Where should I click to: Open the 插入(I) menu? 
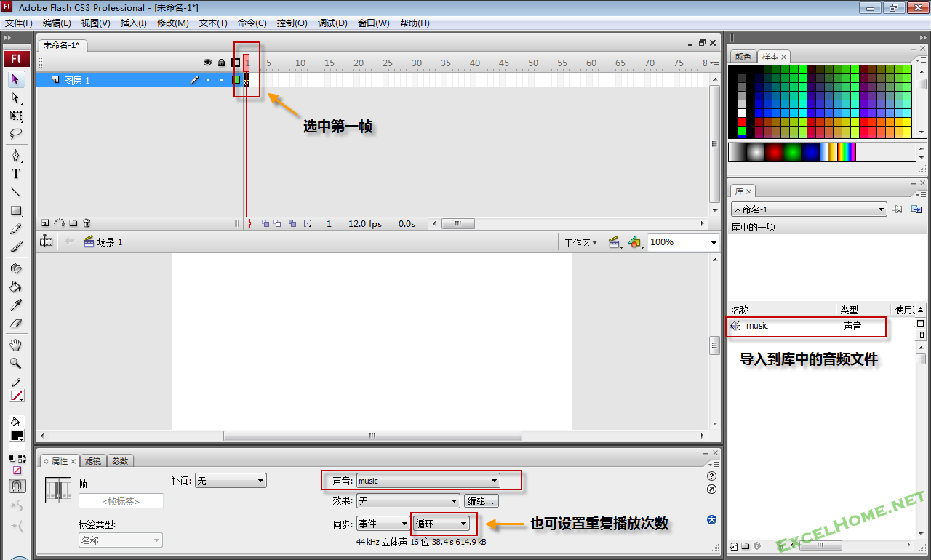(x=133, y=23)
